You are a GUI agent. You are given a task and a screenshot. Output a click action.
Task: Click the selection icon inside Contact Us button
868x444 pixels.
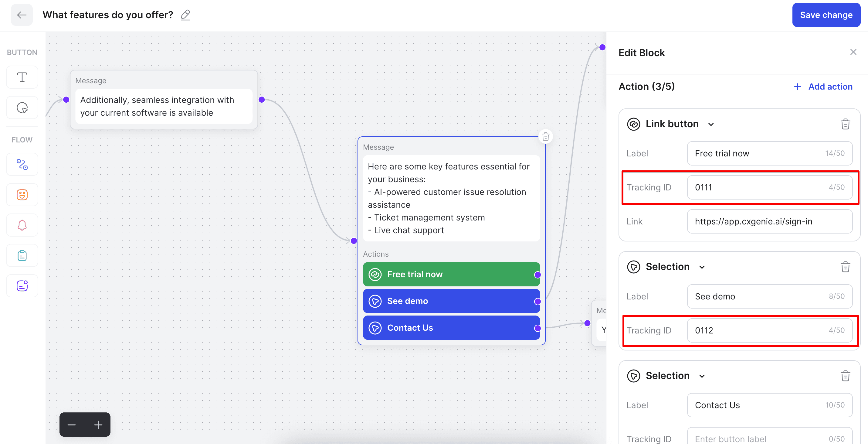pos(375,328)
